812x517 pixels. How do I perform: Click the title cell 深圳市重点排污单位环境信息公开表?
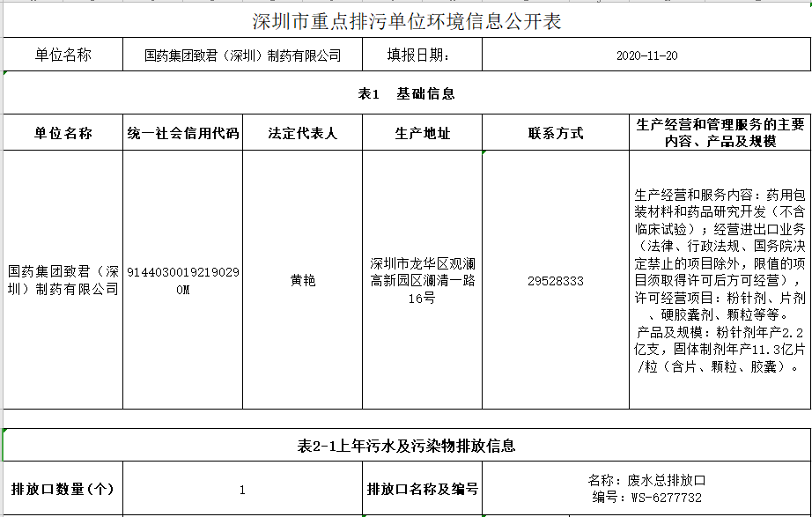(x=406, y=20)
